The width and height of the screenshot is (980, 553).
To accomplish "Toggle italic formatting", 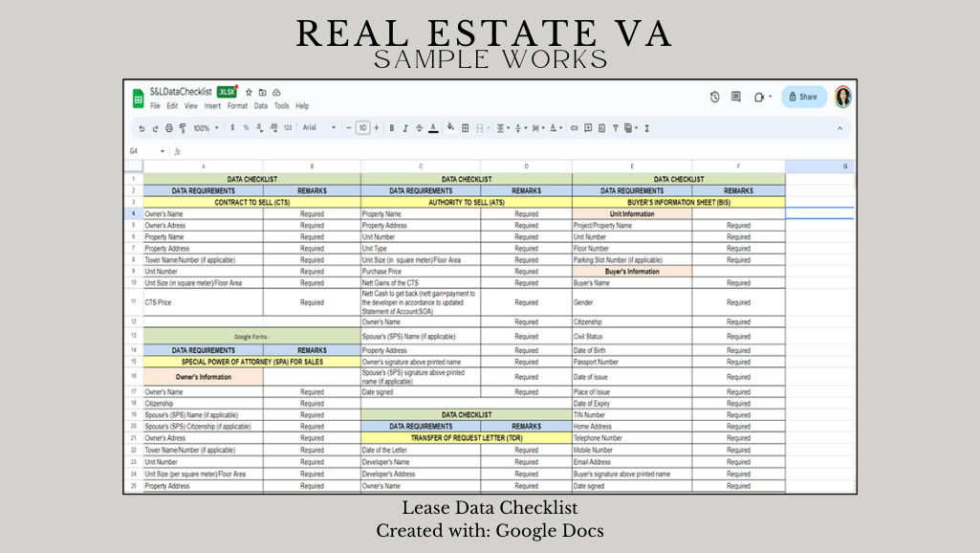I will [x=405, y=128].
